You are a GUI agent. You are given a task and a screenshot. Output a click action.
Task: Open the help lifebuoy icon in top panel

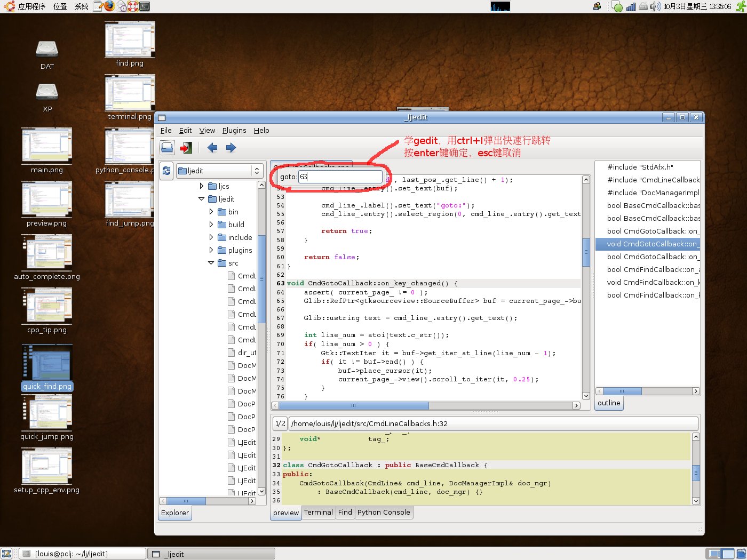point(133,6)
